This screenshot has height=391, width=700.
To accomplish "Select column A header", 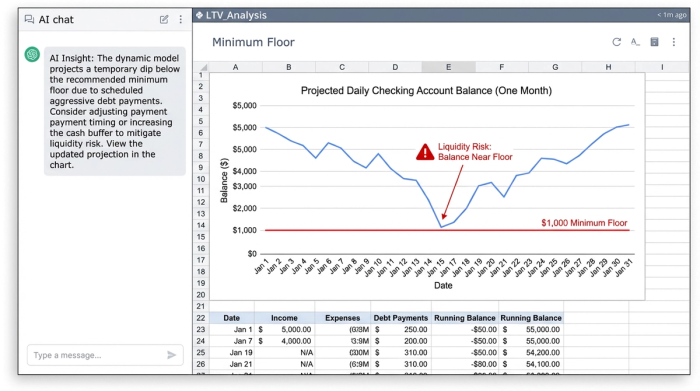I will [235, 67].
